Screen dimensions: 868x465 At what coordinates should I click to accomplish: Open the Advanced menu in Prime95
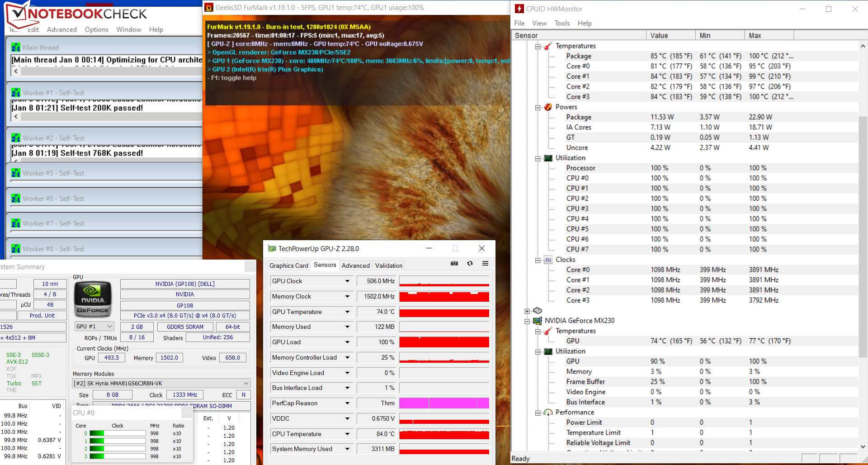point(62,29)
